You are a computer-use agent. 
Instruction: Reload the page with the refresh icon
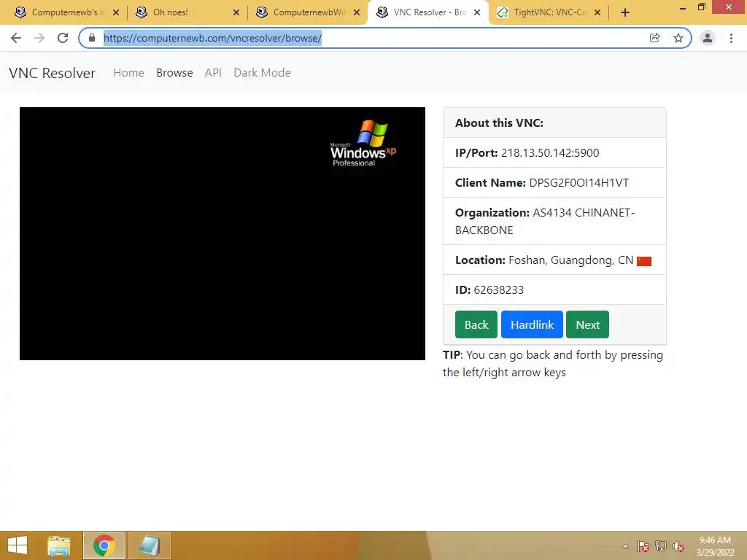point(63,38)
